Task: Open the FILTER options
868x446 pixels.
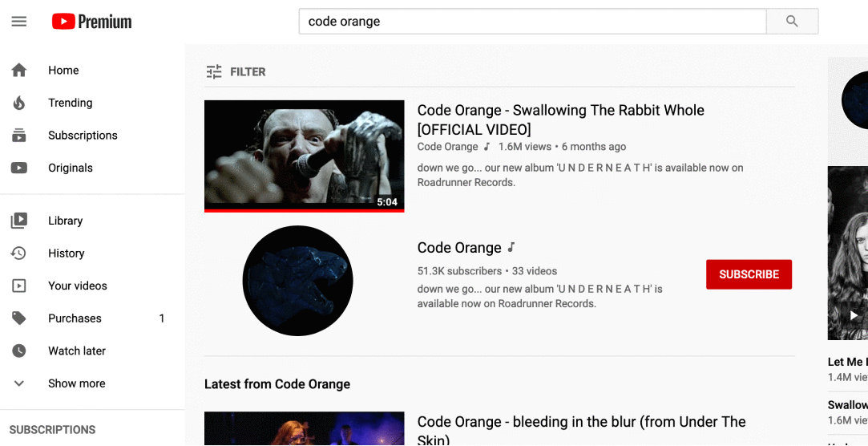Action: [x=236, y=72]
